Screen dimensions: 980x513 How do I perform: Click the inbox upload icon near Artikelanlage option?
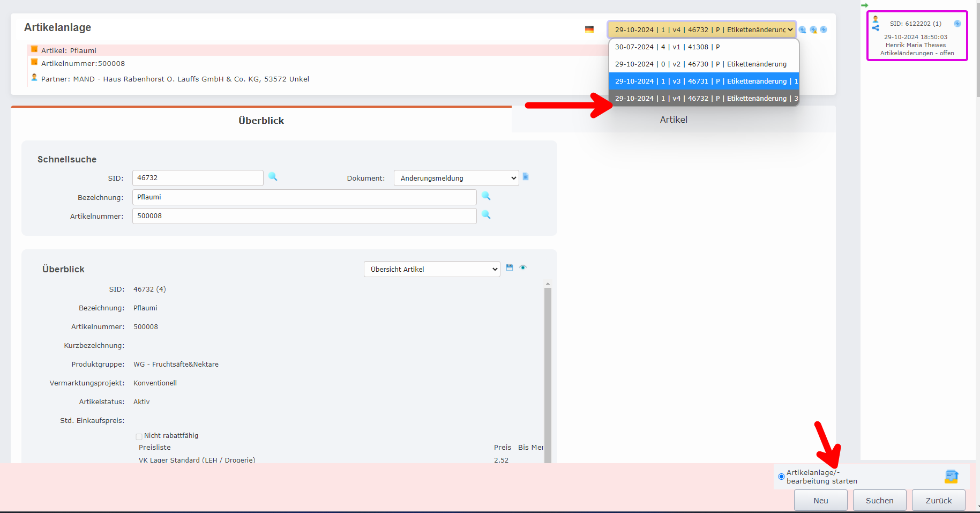(x=952, y=476)
